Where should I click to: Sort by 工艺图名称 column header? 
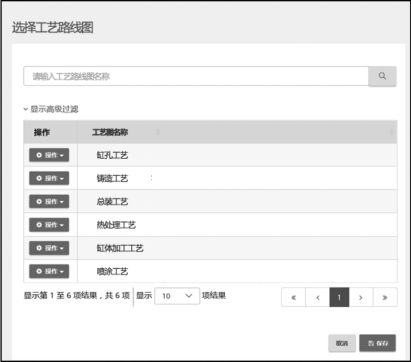tap(110, 132)
